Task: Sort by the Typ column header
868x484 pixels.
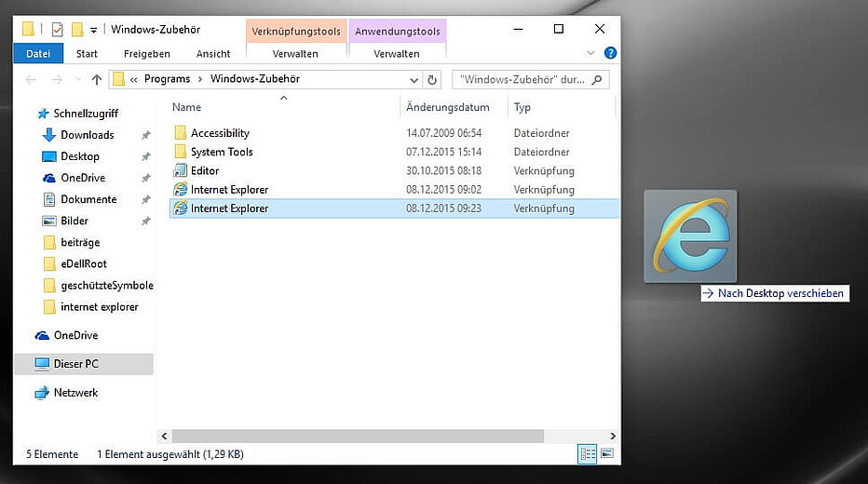Action: 522,107
